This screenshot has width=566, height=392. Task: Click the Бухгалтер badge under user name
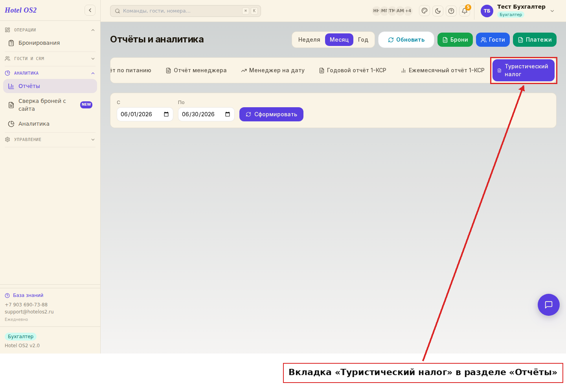(x=511, y=15)
